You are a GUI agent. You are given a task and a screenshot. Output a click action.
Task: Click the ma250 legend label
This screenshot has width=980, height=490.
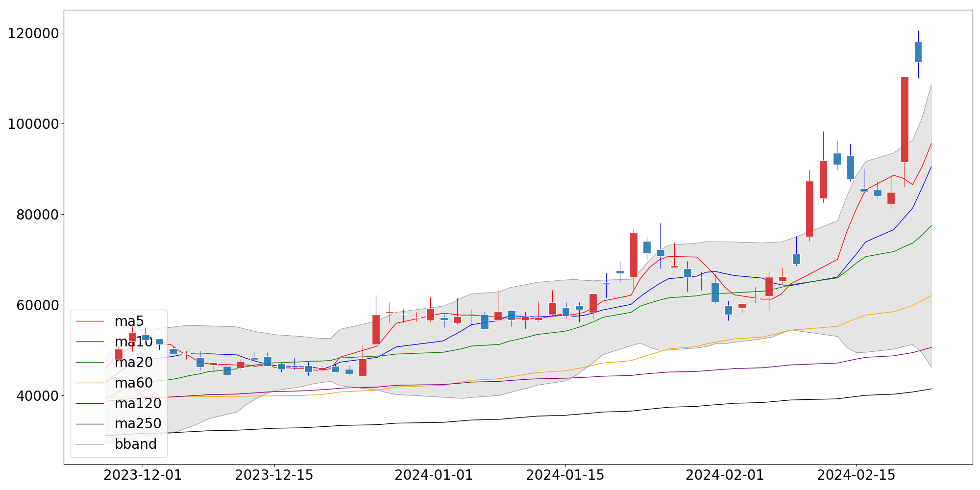[x=138, y=424]
